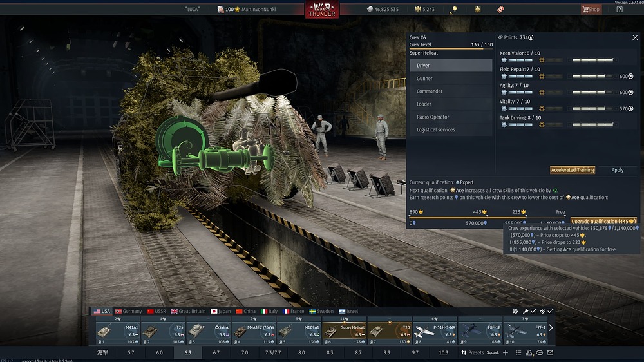Switch to the Japan nation tab
The height and width of the screenshot is (362, 644).
pos(220,311)
